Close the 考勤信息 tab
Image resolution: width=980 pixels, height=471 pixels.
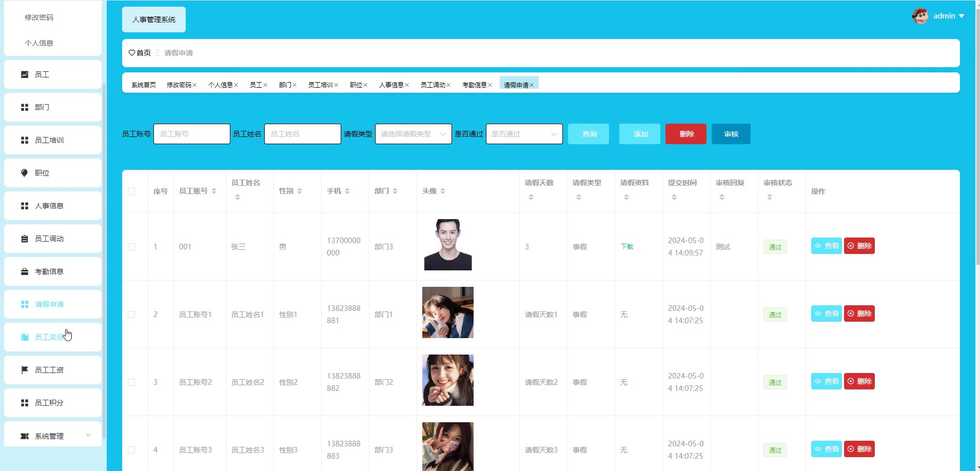tap(490, 85)
